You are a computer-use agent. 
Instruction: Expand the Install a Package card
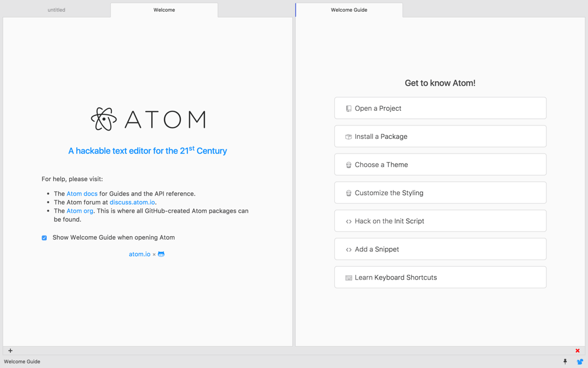[440, 137]
